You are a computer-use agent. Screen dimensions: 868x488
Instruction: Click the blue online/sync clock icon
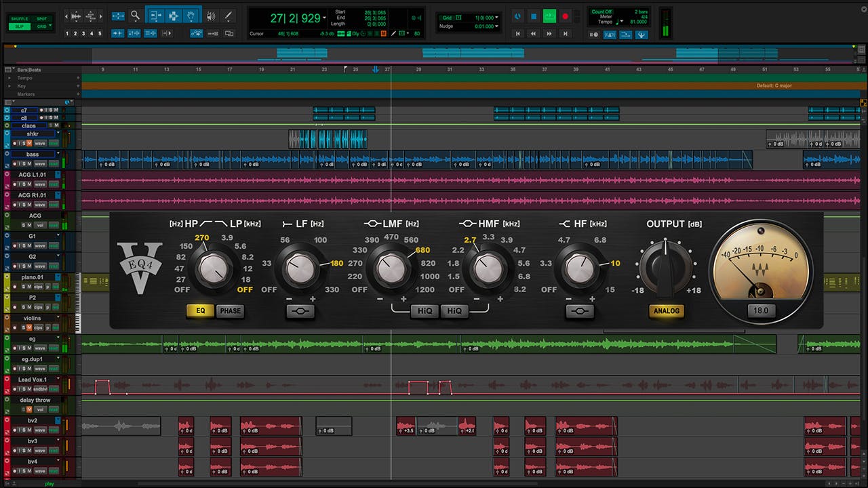[x=517, y=16]
